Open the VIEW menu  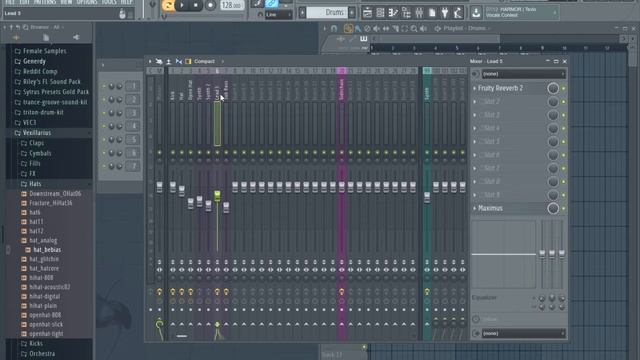pos(66,2)
